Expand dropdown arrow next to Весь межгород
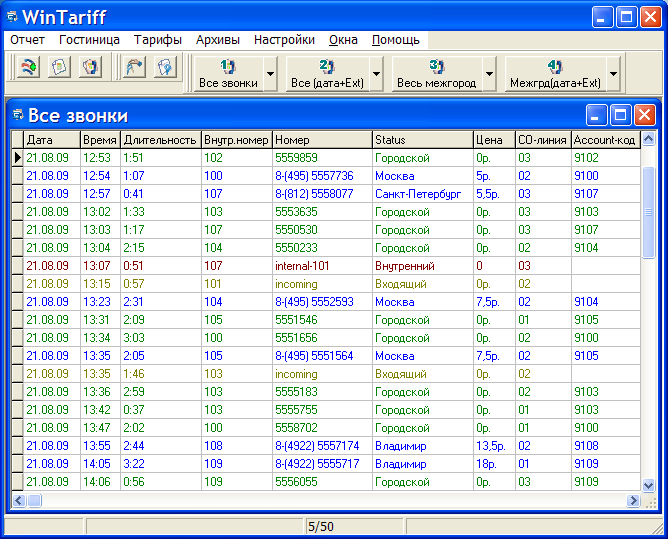This screenshot has width=668, height=539. (489, 74)
